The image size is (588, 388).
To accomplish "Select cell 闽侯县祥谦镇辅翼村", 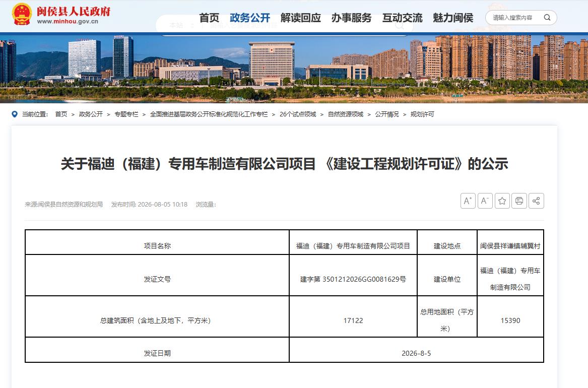I will [510, 242].
